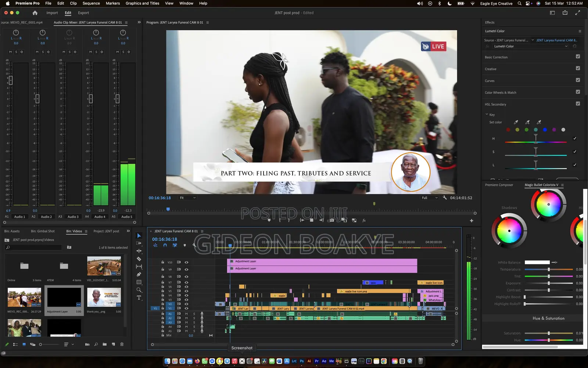The height and width of the screenshot is (368, 588).
Task: Select the Pen tool
Action: pos(139,274)
